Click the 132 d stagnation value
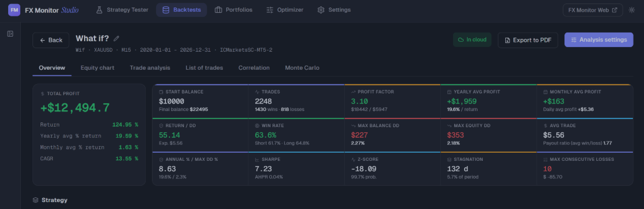This screenshot has width=644, height=209. (458, 169)
